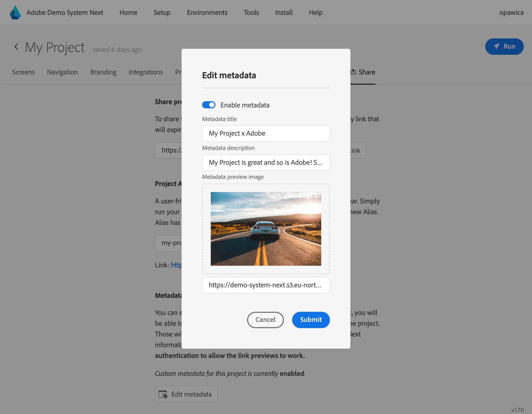Viewport: 532px width, 414px height.
Task: Click the Edit metadata button's tag icon
Action: point(163,394)
